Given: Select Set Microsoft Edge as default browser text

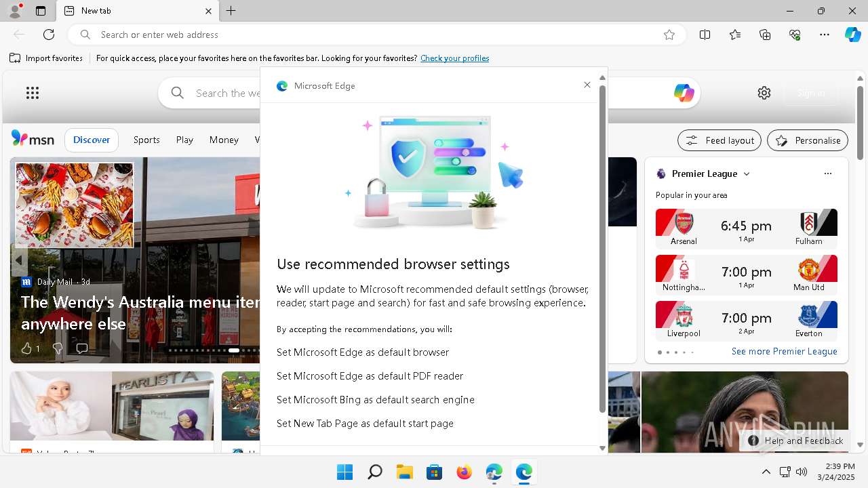Looking at the screenshot, I should [x=363, y=352].
